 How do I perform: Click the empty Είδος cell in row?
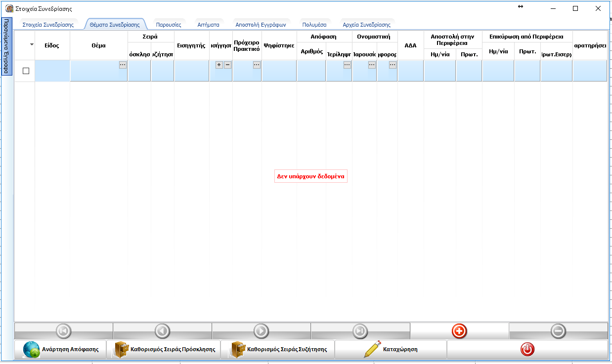click(52, 71)
